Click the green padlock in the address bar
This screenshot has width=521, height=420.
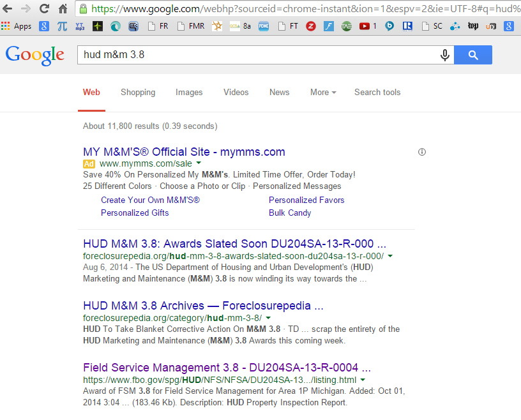84,9
